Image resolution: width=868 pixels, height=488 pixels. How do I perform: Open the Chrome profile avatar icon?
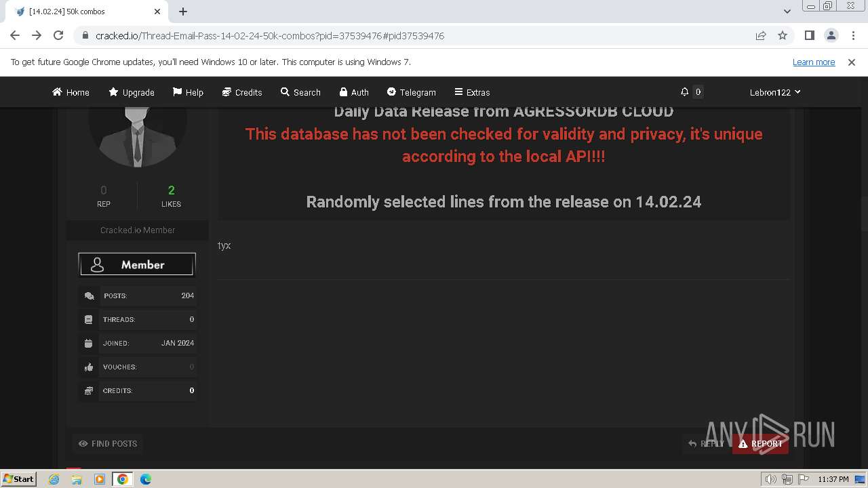(831, 35)
